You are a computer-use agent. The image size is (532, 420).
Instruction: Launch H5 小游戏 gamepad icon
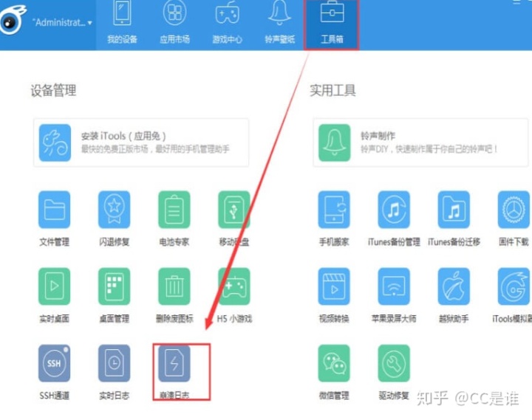coord(234,286)
